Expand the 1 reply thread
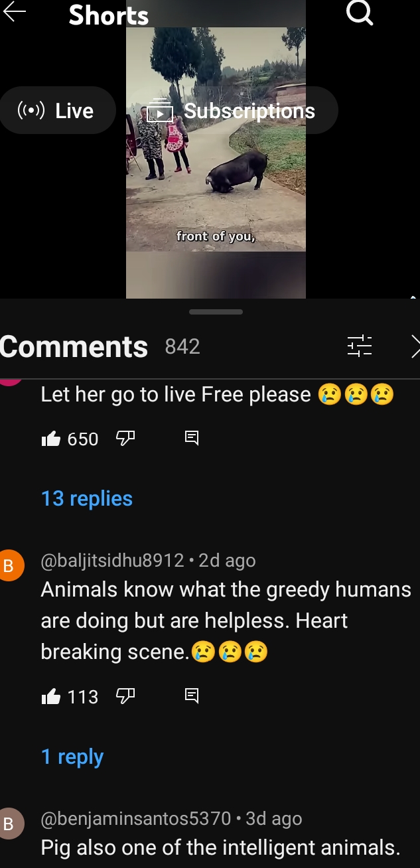 pos(72,757)
